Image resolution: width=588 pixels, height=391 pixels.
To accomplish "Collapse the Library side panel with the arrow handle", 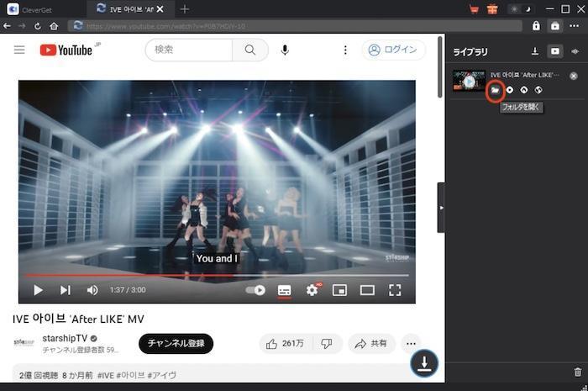I will click(x=441, y=208).
